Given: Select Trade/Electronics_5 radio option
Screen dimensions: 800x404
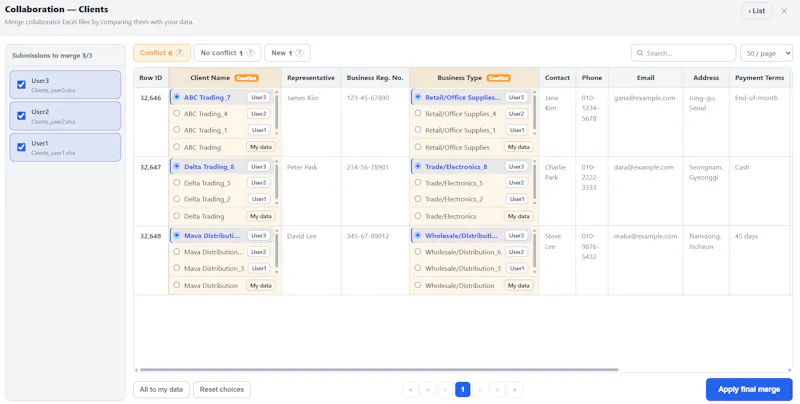Looking at the screenshot, I should (x=418, y=182).
